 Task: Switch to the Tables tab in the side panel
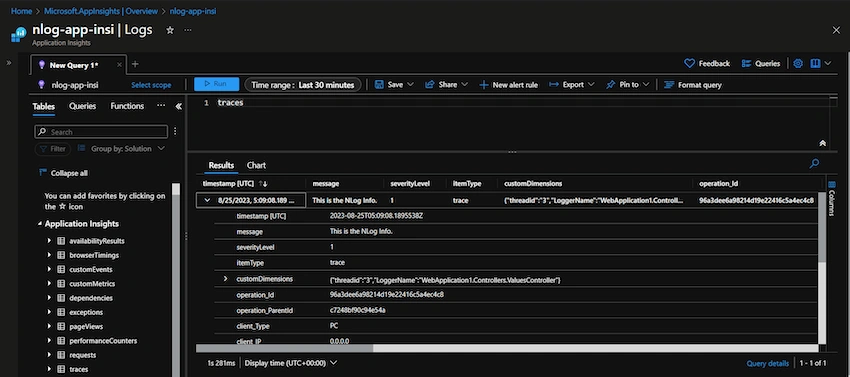[x=43, y=106]
